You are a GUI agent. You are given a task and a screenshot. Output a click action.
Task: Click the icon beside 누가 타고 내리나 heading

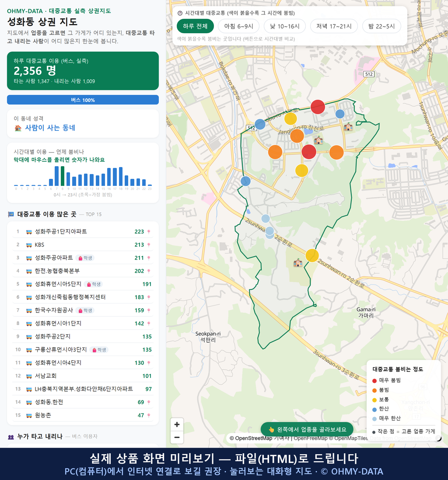coord(11,437)
